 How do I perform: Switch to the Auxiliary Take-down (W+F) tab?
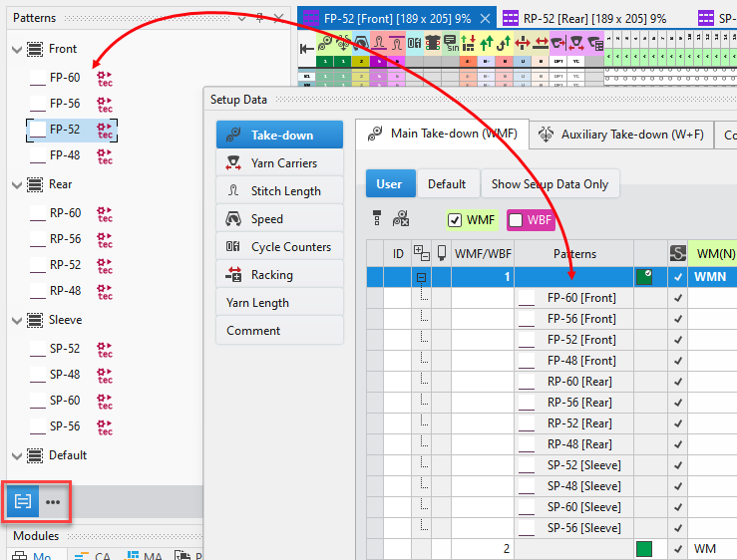[620, 135]
